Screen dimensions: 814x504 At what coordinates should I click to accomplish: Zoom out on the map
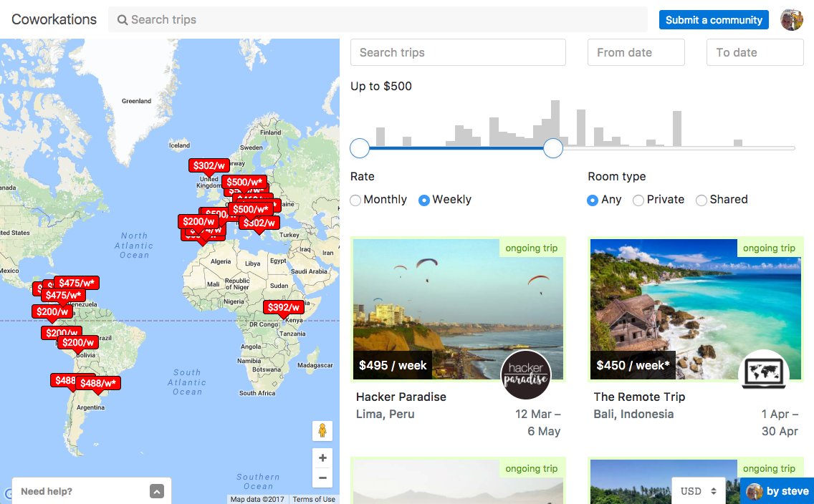coord(322,478)
